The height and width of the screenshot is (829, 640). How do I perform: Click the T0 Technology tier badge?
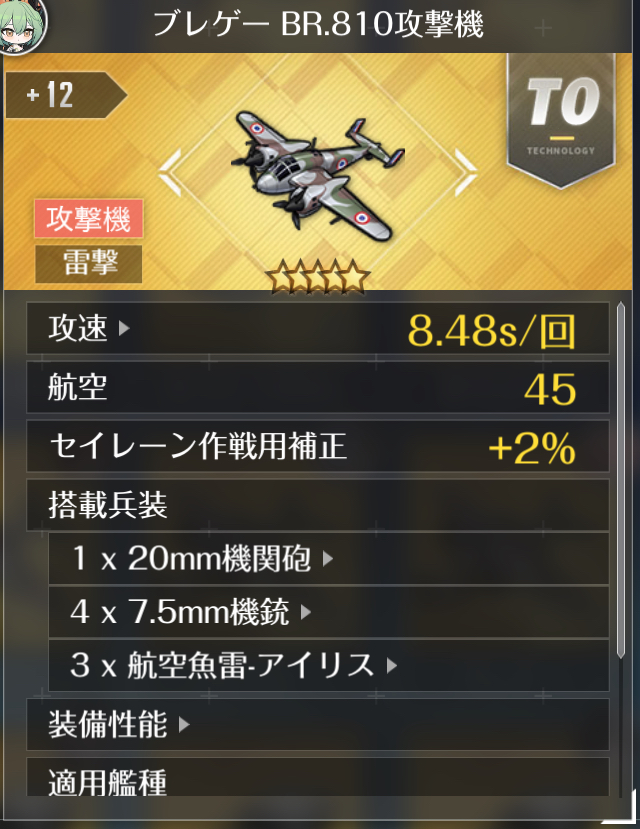pos(561,121)
